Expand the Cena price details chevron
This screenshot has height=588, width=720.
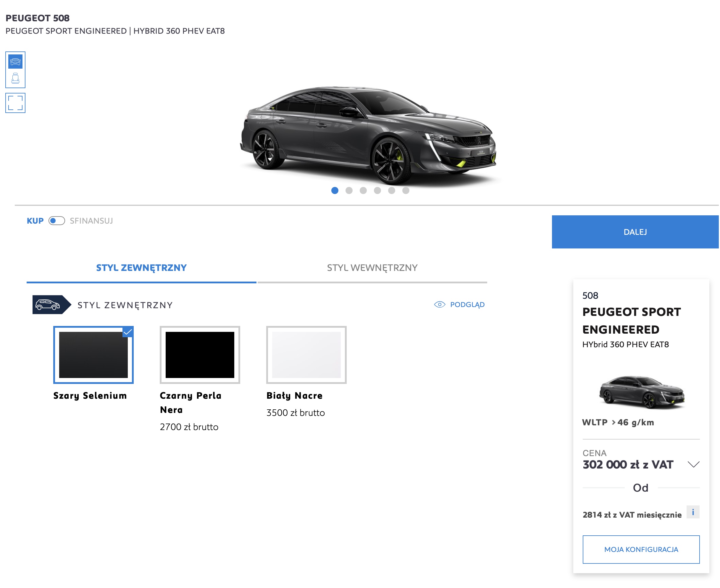[694, 464]
